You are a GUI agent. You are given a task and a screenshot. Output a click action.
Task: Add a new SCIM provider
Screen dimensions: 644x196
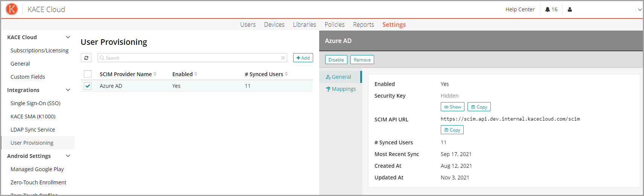(303, 58)
